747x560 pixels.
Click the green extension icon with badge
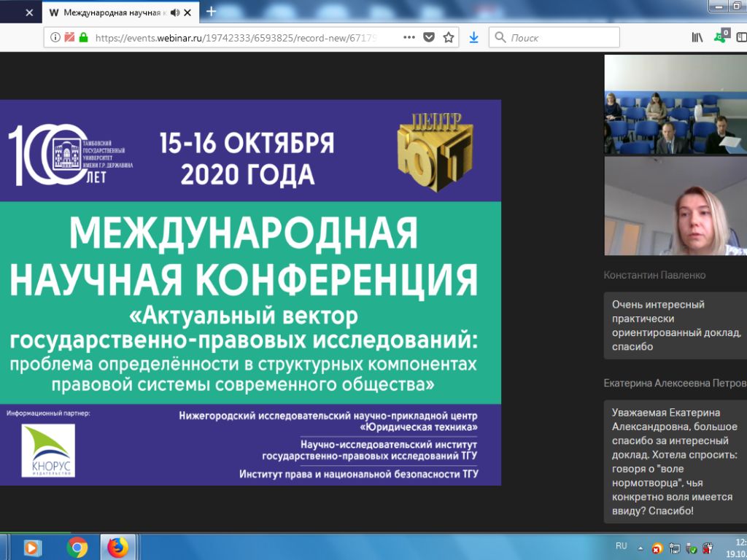tap(721, 36)
